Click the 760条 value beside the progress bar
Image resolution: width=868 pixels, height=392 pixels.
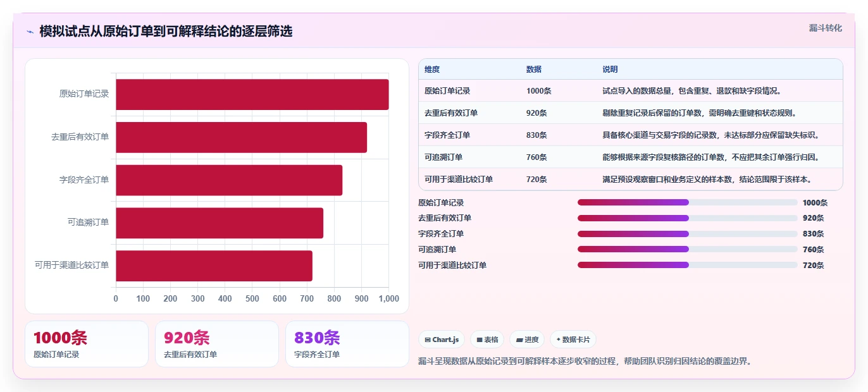[813, 250]
